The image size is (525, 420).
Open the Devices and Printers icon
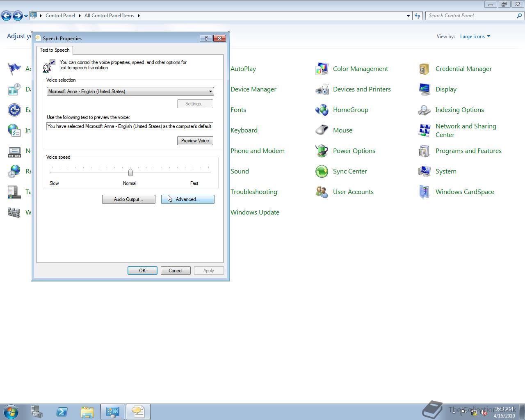322,89
